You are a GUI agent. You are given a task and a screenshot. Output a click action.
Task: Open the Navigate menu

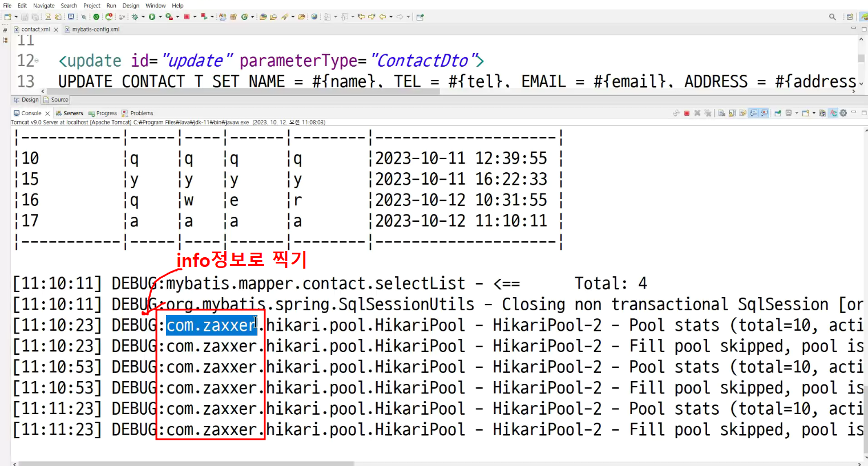(44, 6)
